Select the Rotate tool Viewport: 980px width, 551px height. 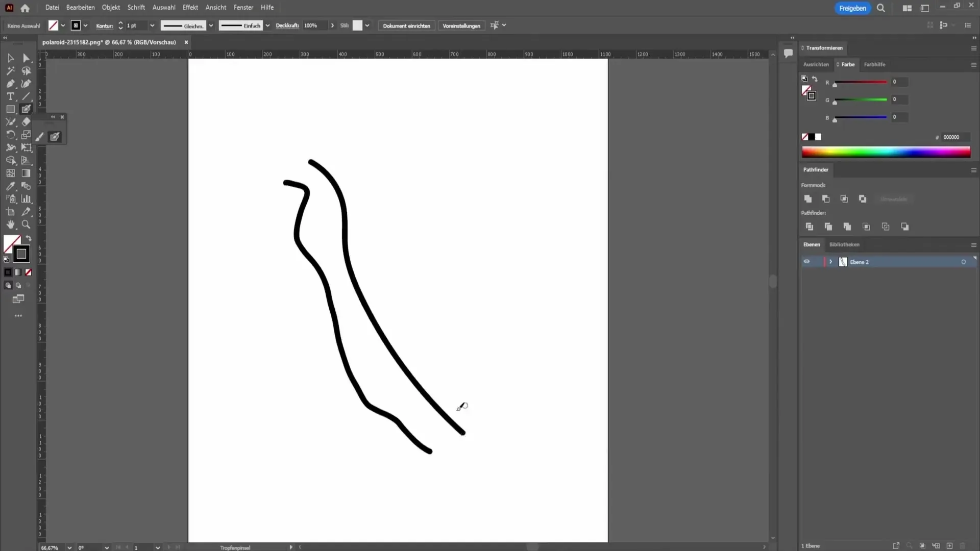[x=10, y=135]
